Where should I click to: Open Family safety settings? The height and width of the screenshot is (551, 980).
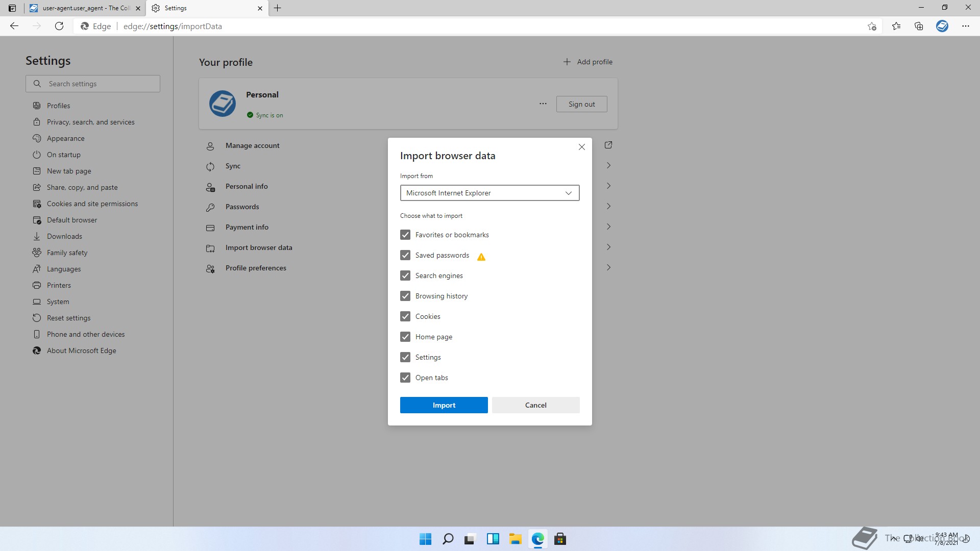67,253
